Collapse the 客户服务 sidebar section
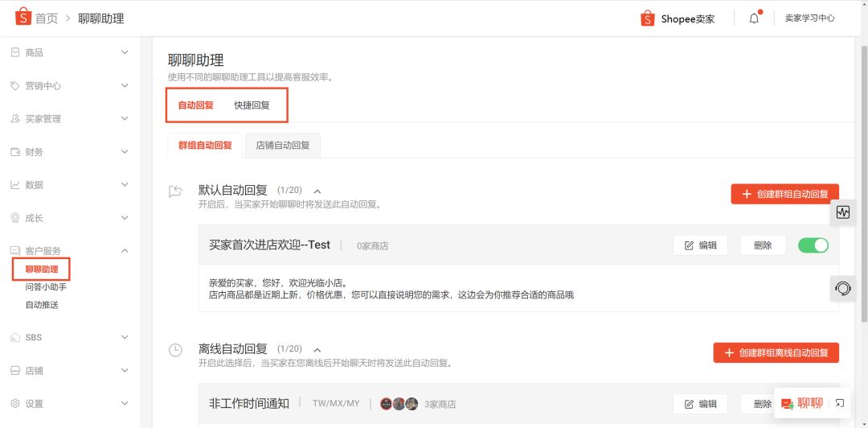This screenshot has height=428, width=868. pos(124,251)
